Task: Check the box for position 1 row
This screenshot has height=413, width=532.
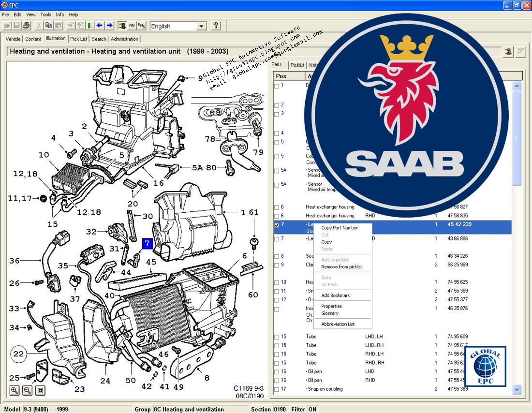Action: click(277, 86)
